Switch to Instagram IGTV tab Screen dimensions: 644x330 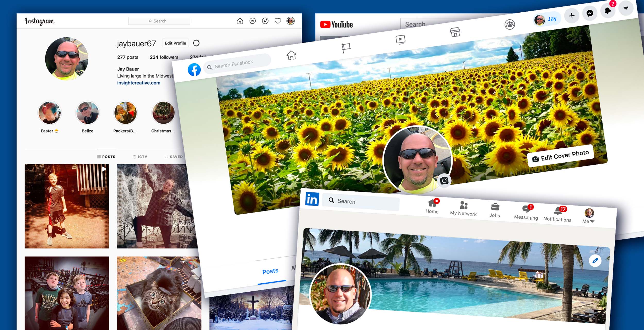[x=140, y=157]
